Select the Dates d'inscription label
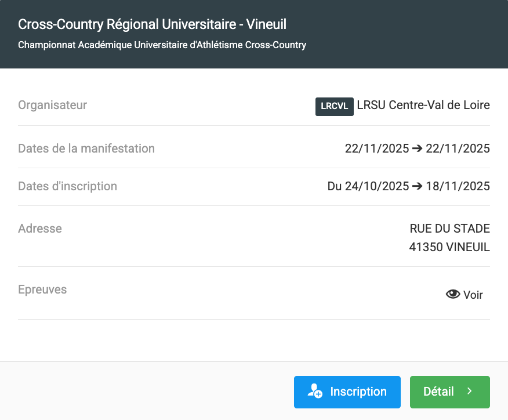508x420 pixels. [68, 186]
